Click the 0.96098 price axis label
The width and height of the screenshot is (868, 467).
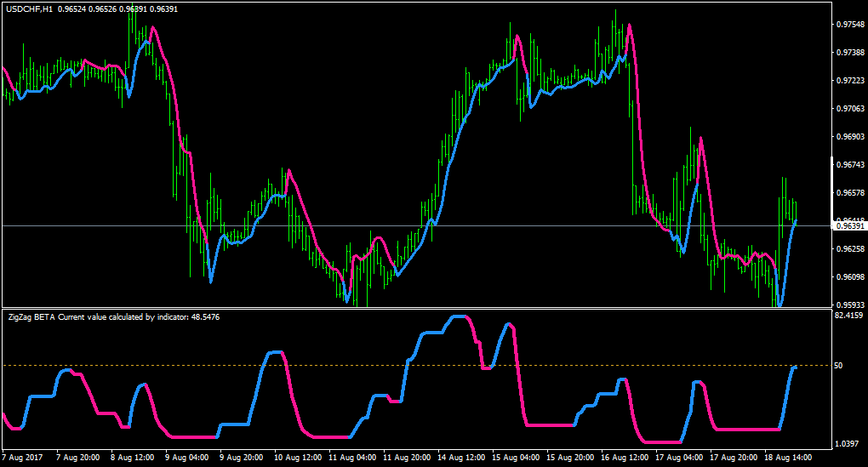pyautogui.click(x=850, y=277)
